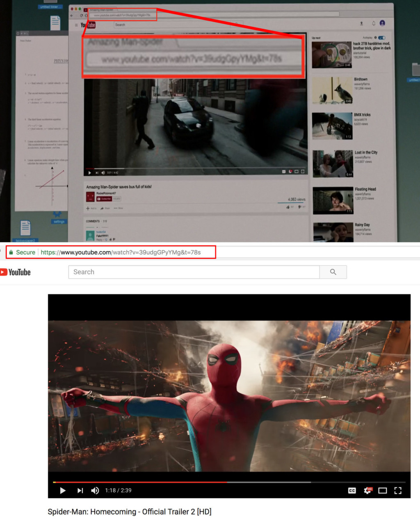Skip to next video in trailer player
This screenshot has height=519, width=420.
point(80,490)
